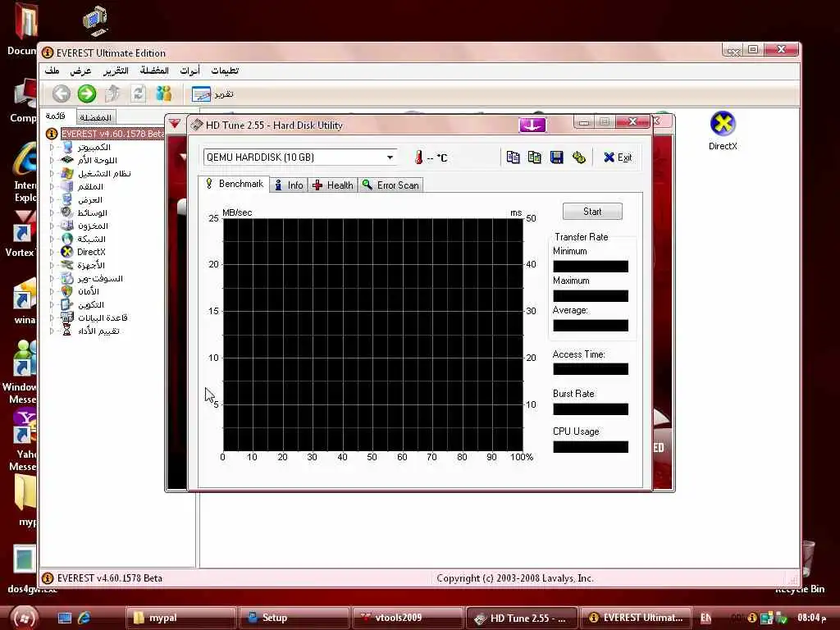Copy benchmark text to clipboard in HD Tune
The image size is (840, 630).
[x=513, y=157]
